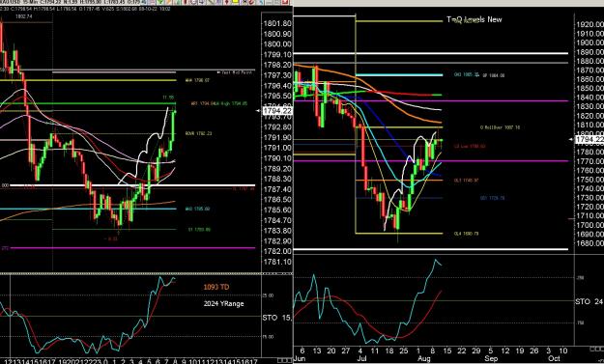604x364 pixels.
Task: Click the 1794.22 price tag on right chart axis
Action: tap(590, 140)
